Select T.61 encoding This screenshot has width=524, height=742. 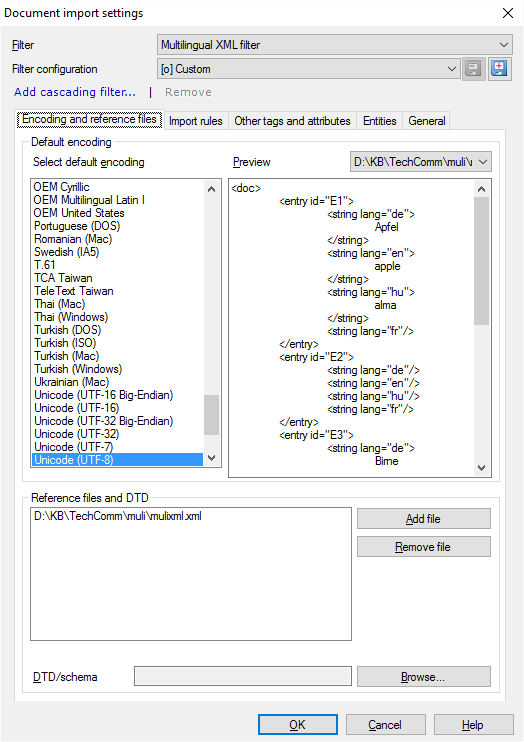tap(117, 265)
